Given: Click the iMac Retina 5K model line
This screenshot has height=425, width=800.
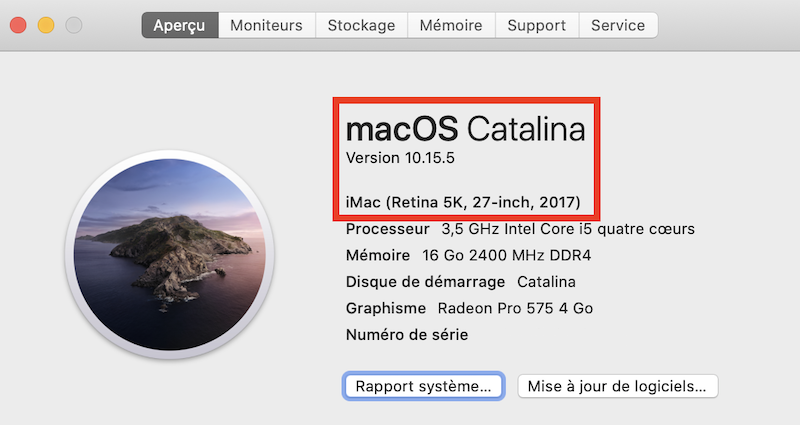Looking at the screenshot, I should [463, 202].
